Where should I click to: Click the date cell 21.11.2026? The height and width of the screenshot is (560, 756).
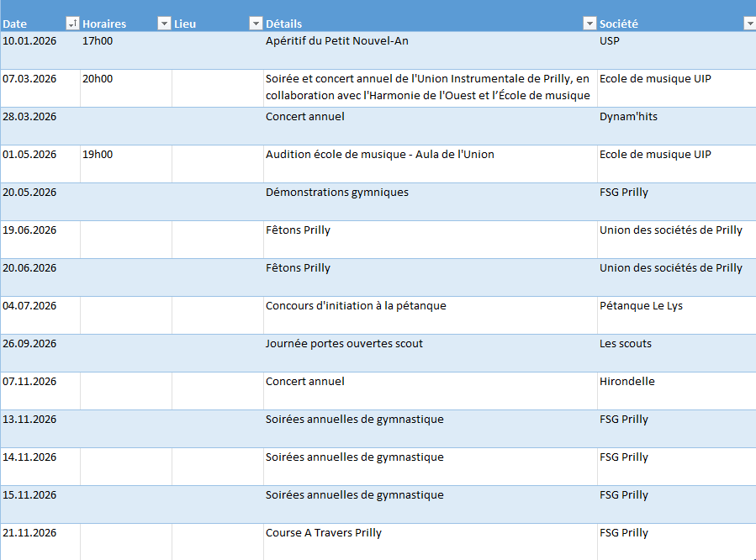[29, 533]
